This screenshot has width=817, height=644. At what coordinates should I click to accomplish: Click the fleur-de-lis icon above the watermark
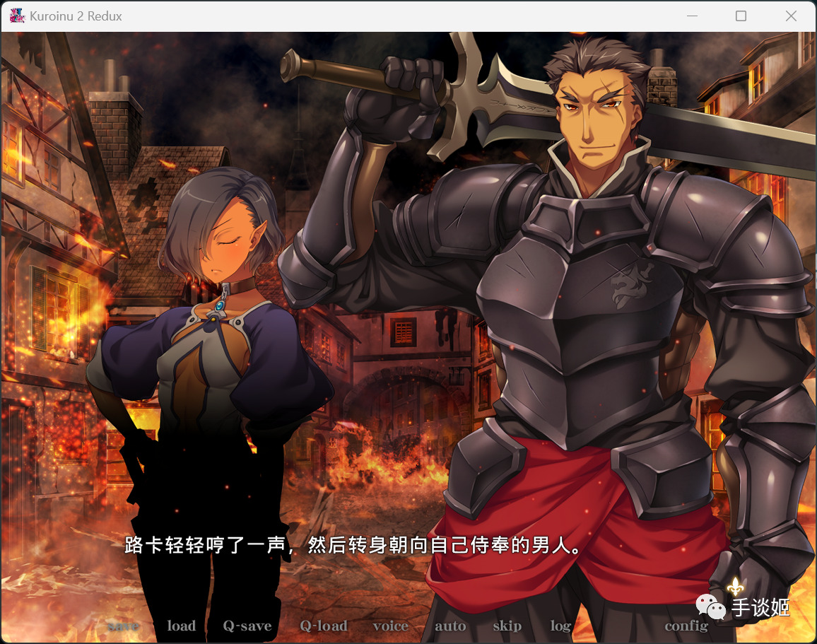pos(735,586)
